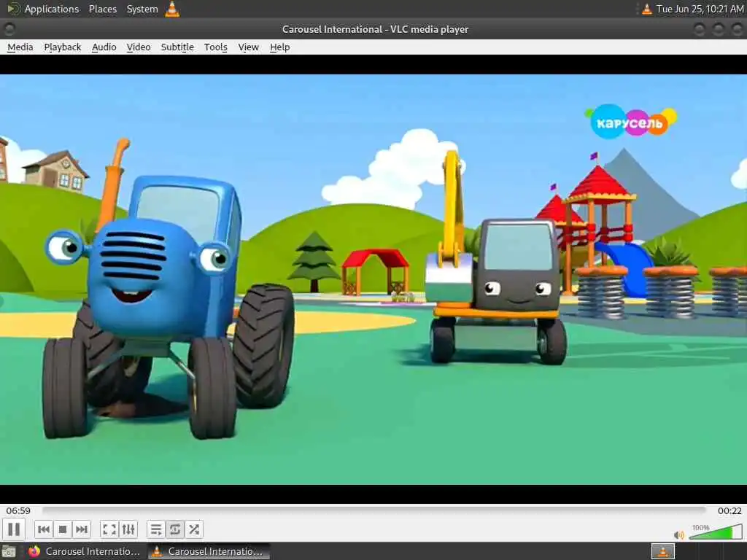This screenshot has height=560, width=747.
Task: Click the VLC window menu button
Action: (9, 29)
